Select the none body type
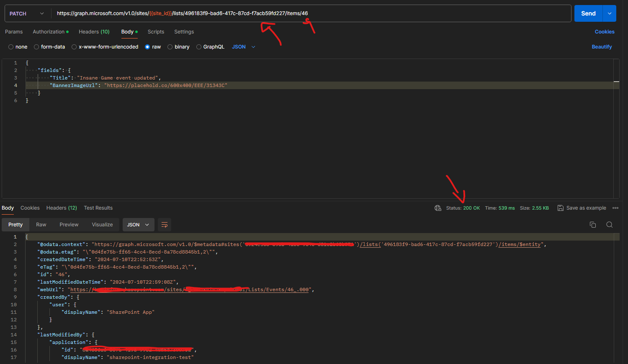 tap(18, 47)
